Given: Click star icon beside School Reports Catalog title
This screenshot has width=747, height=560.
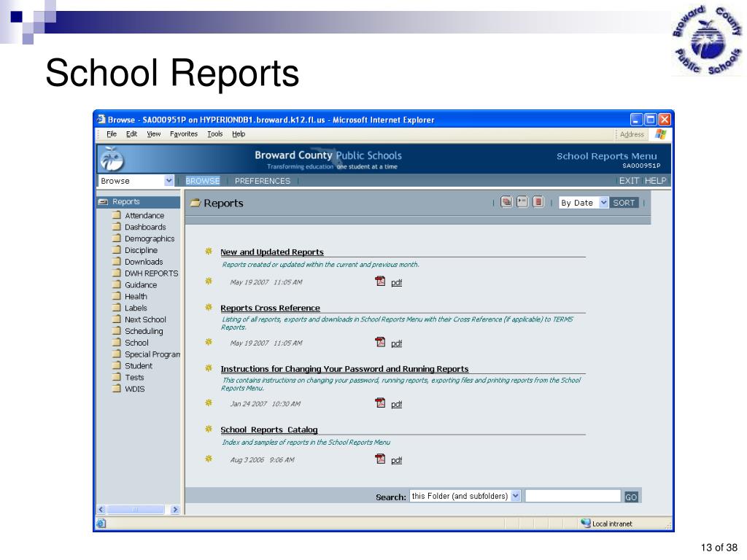Looking at the screenshot, I should click(209, 429).
